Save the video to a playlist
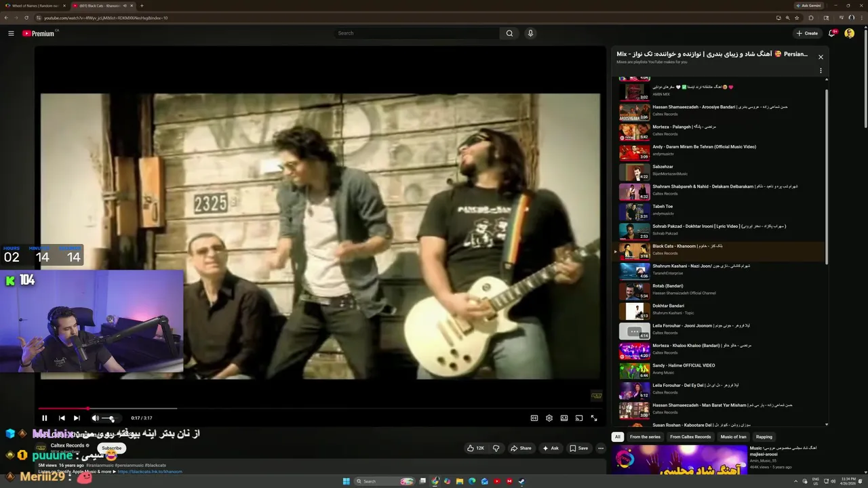The width and height of the screenshot is (868, 488). coord(578,448)
